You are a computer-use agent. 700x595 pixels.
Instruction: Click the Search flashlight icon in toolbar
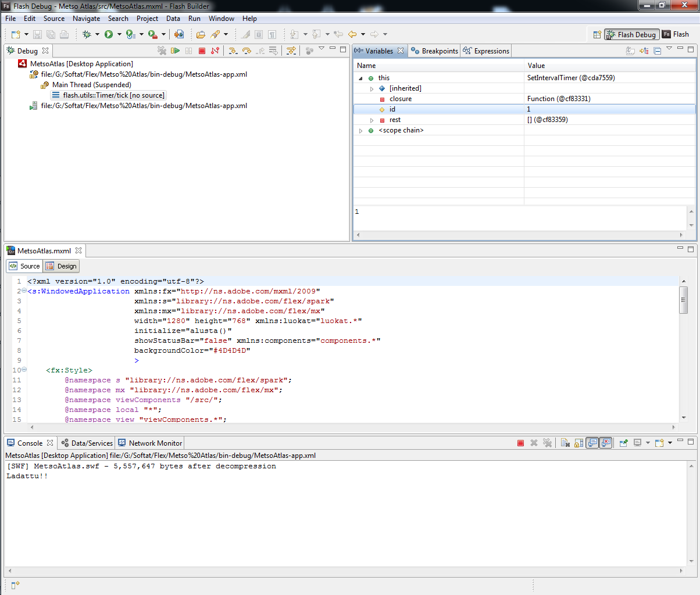click(215, 34)
